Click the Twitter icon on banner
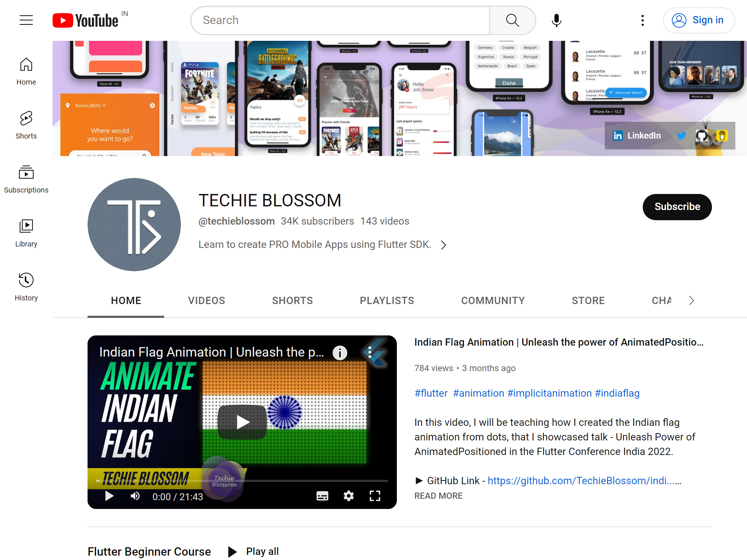Screen dimensions: 747x560 681,136
